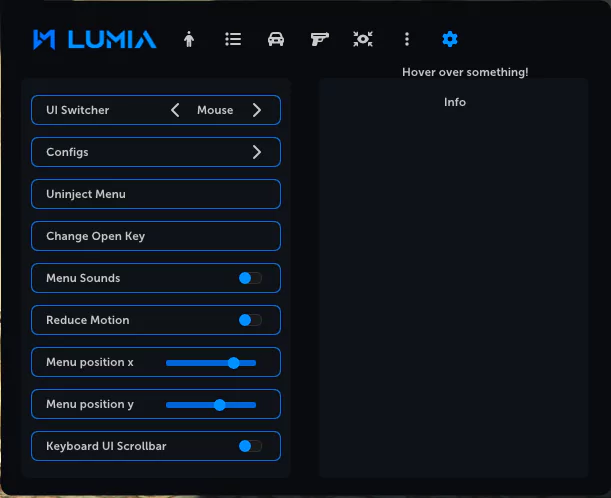
Task: Switch UI Switcher to next option
Action: pyautogui.click(x=256, y=110)
